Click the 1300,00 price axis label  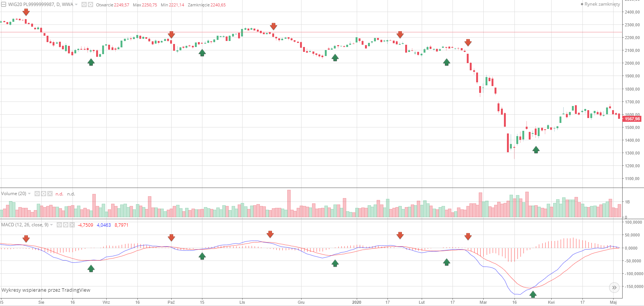(632, 153)
